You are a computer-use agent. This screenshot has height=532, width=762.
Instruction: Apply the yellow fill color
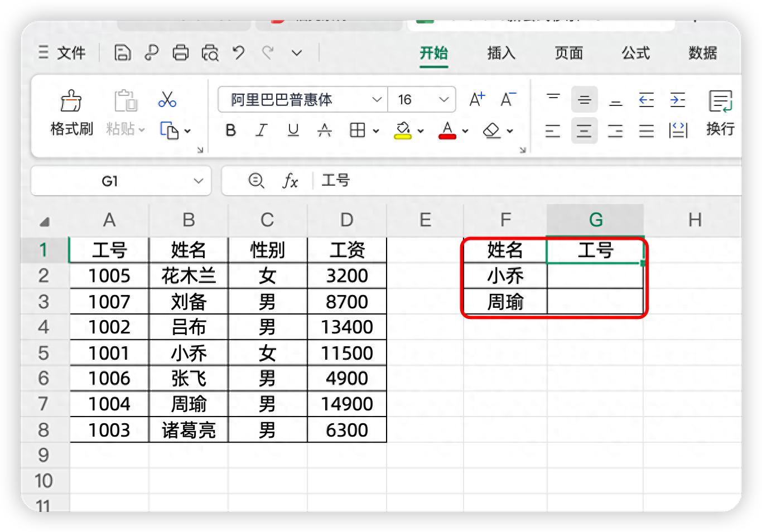(402, 130)
